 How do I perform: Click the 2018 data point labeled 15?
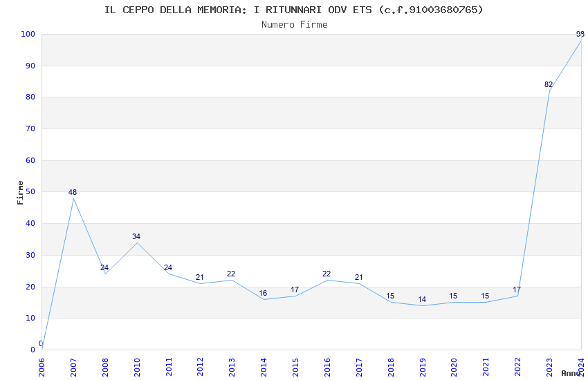391,302
